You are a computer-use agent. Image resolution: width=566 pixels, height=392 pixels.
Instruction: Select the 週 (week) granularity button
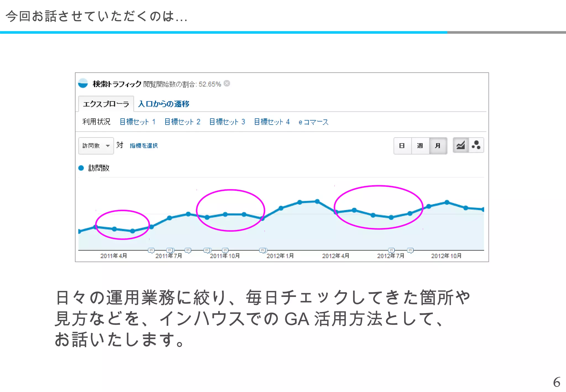coord(420,146)
